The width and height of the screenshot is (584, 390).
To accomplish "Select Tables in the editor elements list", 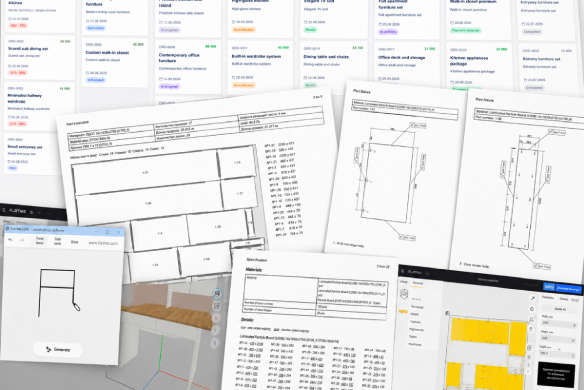I will pyautogui.click(x=413, y=337).
